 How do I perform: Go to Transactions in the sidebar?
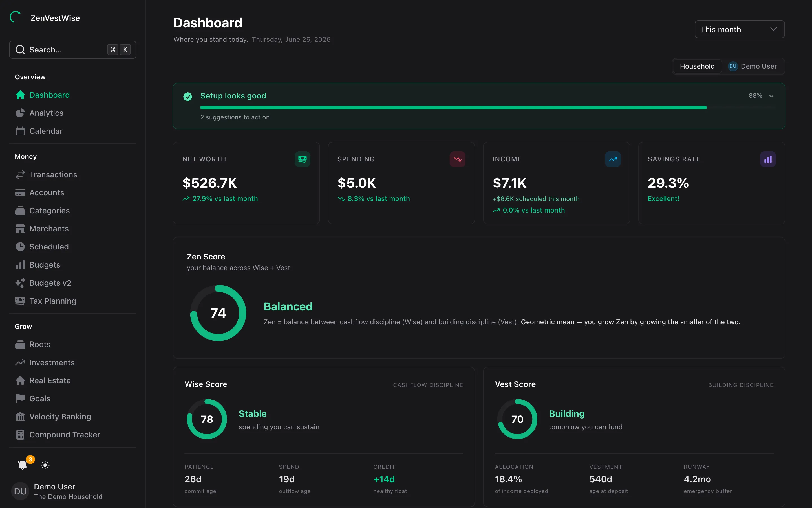pos(72,174)
